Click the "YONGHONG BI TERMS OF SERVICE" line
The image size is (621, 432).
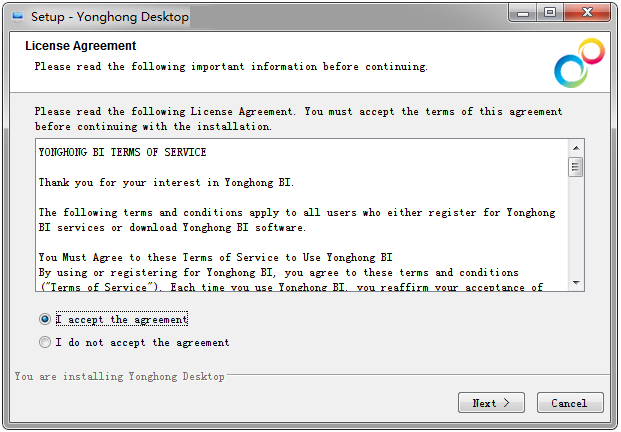[x=122, y=153]
